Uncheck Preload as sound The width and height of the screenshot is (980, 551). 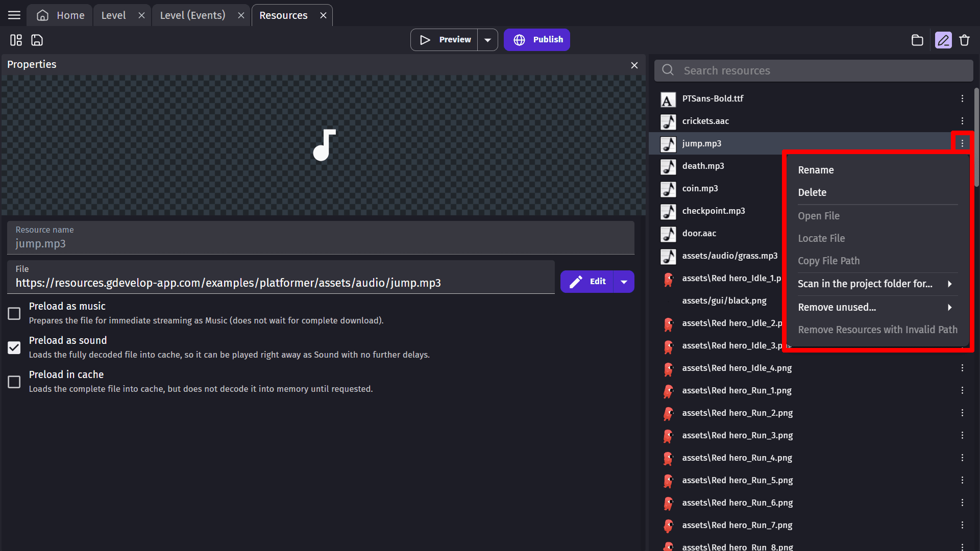[14, 347]
